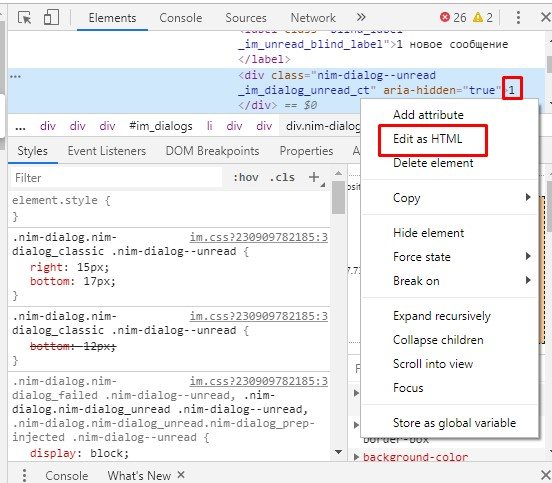Viewport: 552px width, 483px height.
Task: Click the yellow warning count icon
Action: click(478, 17)
